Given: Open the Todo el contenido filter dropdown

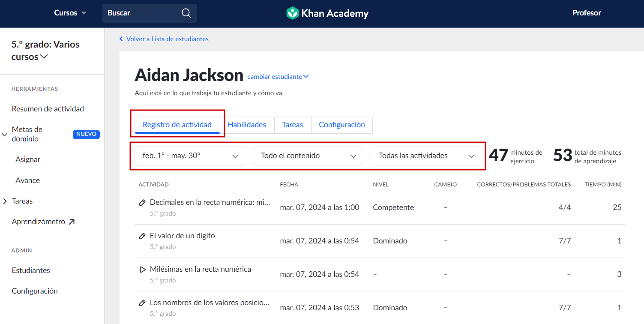Looking at the screenshot, I should [308, 156].
